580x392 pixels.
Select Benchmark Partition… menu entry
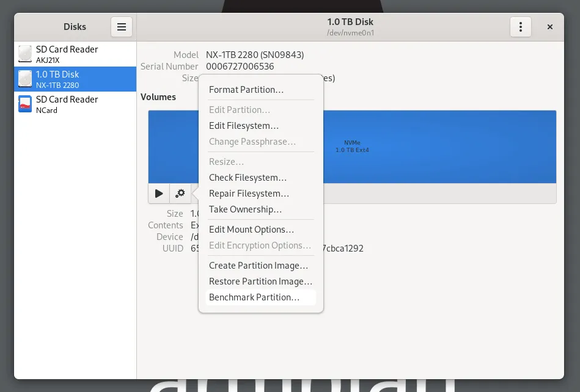[x=254, y=297]
